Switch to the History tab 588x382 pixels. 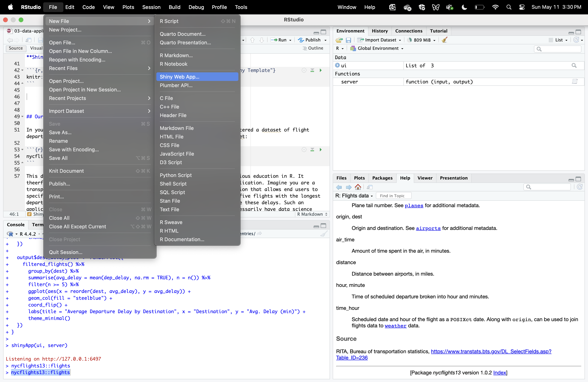[380, 31]
